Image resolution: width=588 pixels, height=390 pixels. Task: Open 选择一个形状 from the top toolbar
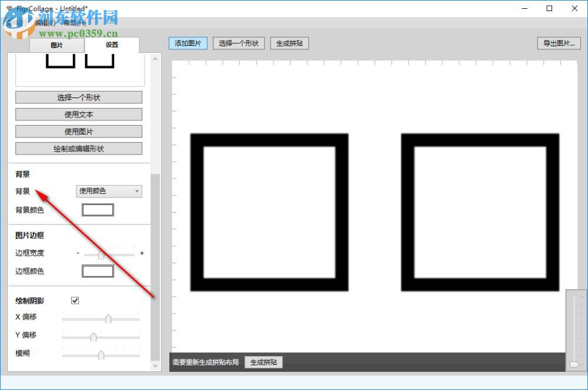point(239,43)
